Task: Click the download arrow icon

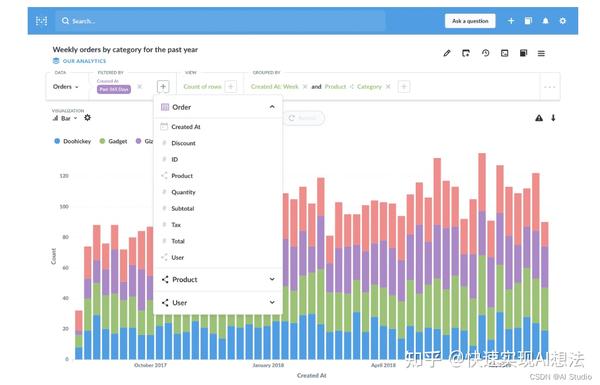Action: [x=553, y=118]
